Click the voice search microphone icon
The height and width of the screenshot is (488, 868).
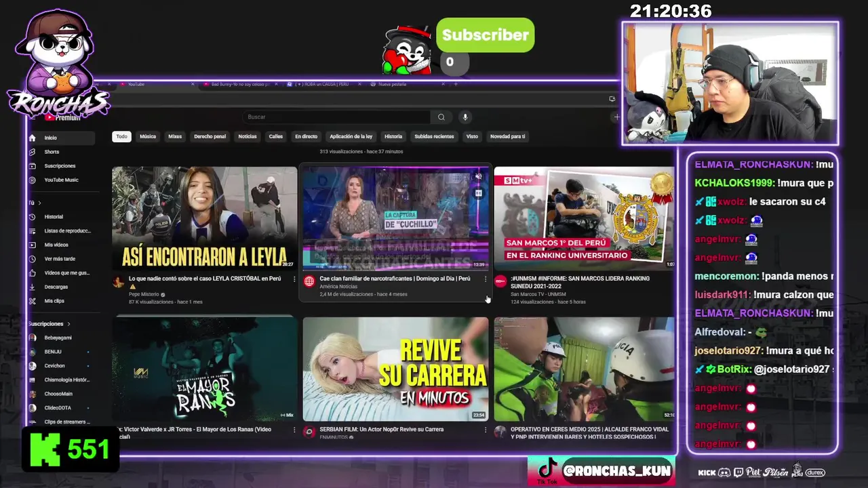point(465,117)
